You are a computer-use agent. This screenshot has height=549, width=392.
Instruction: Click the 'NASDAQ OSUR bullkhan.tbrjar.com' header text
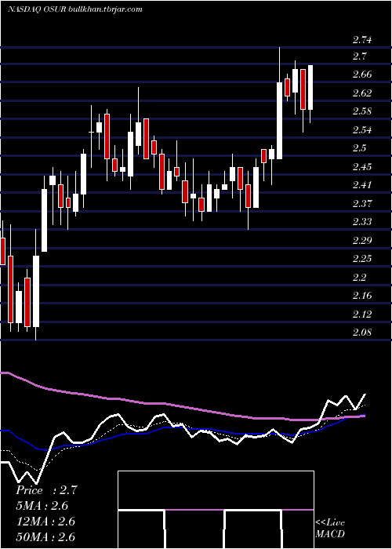click(x=75, y=9)
